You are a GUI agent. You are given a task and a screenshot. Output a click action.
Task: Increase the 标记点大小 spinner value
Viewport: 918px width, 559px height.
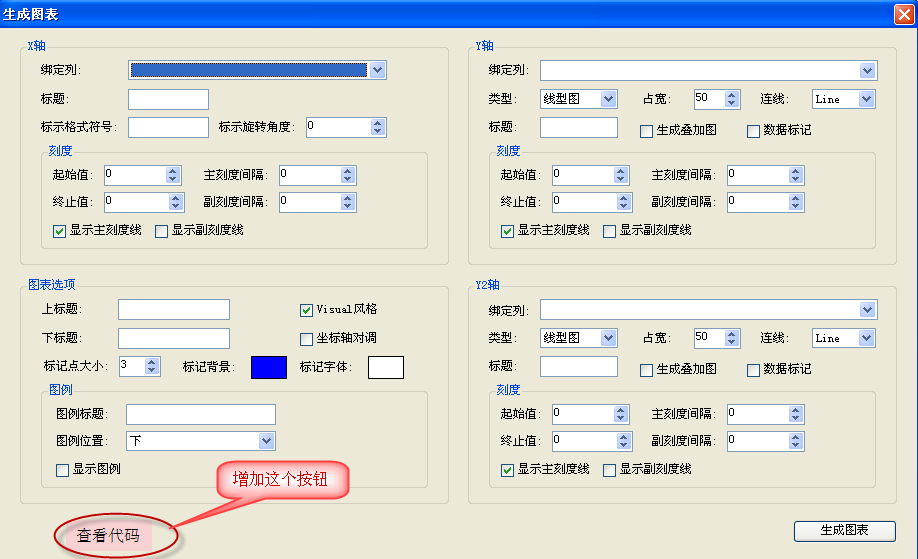[x=152, y=361]
